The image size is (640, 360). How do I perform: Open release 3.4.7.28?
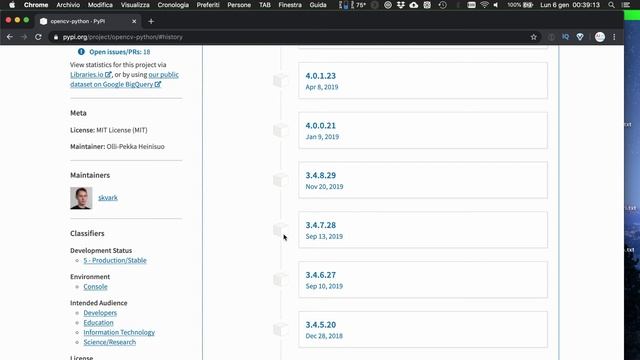coord(423,230)
